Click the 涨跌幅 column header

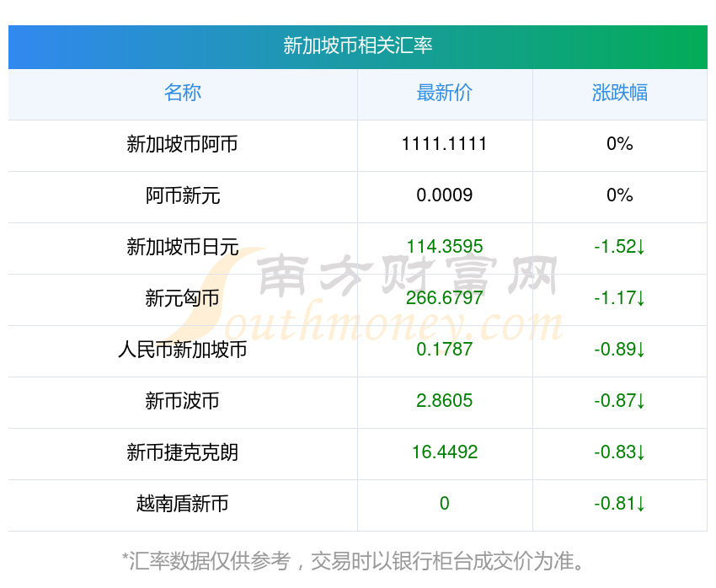click(620, 93)
